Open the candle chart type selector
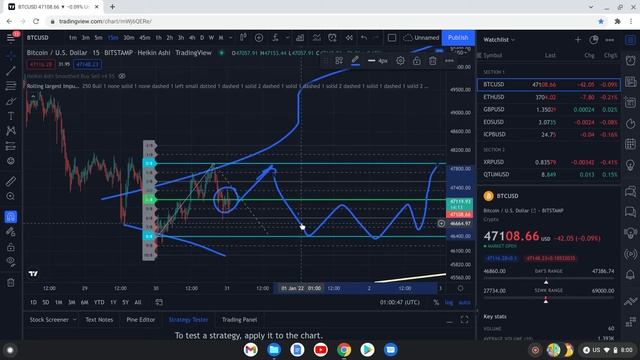Image resolution: width=640 pixels, height=360 pixels. (x=243, y=38)
